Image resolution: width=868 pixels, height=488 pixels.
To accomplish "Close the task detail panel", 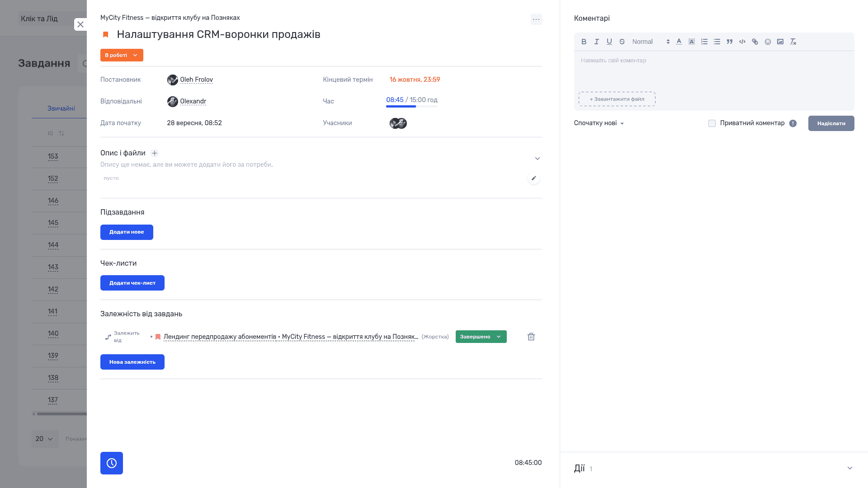I will click(80, 24).
